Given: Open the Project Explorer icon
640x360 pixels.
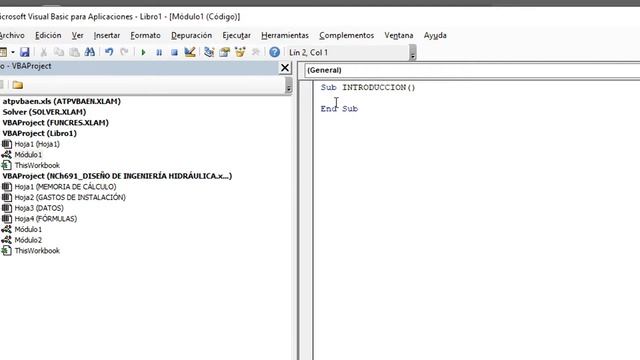Looking at the screenshot, I should coord(209,52).
